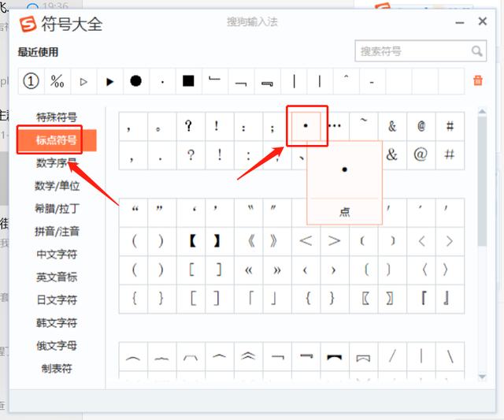Choose the solid right-pointing triangle in recents
504x420 pixels.
[x=109, y=80]
